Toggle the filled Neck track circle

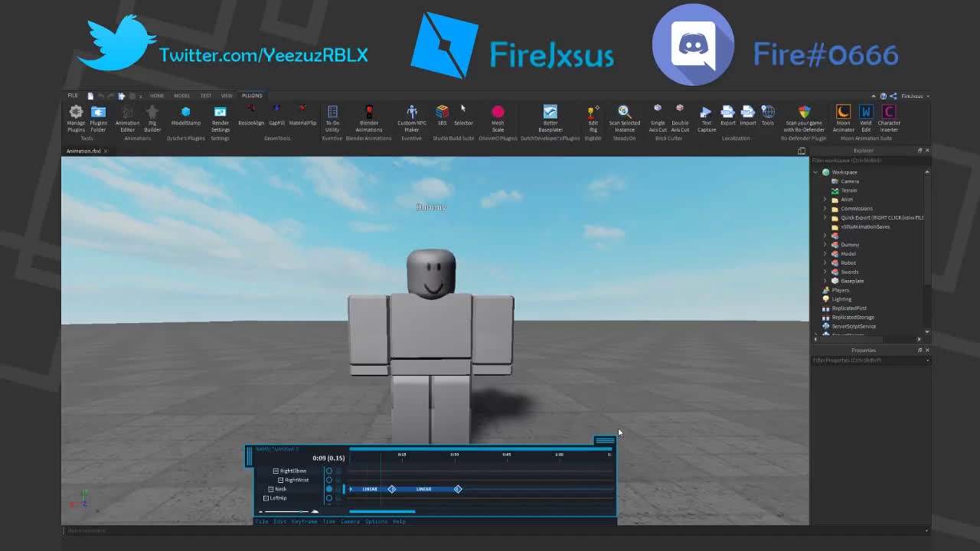tap(329, 489)
